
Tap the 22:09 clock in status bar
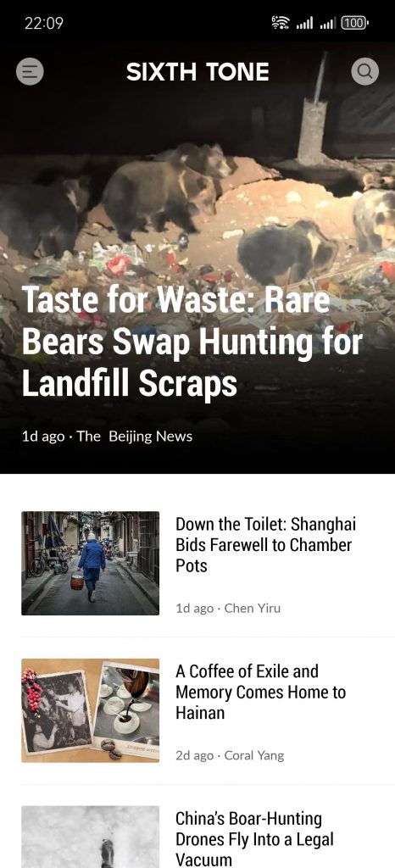click(x=44, y=23)
